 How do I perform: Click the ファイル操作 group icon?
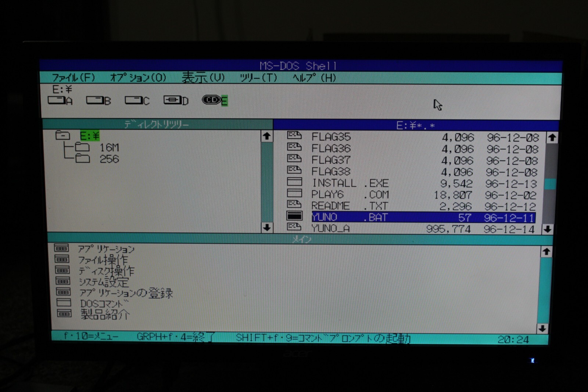click(62, 259)
